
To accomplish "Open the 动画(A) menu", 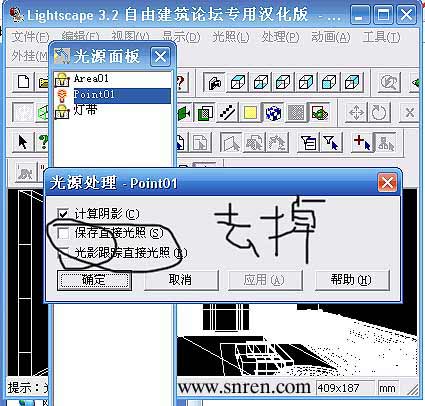I will 331,37.
